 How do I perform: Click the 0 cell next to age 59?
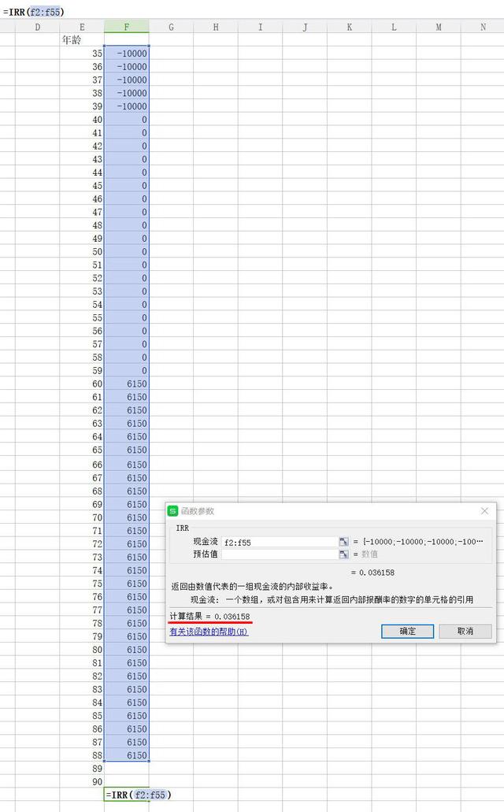[x=126, y=370]
